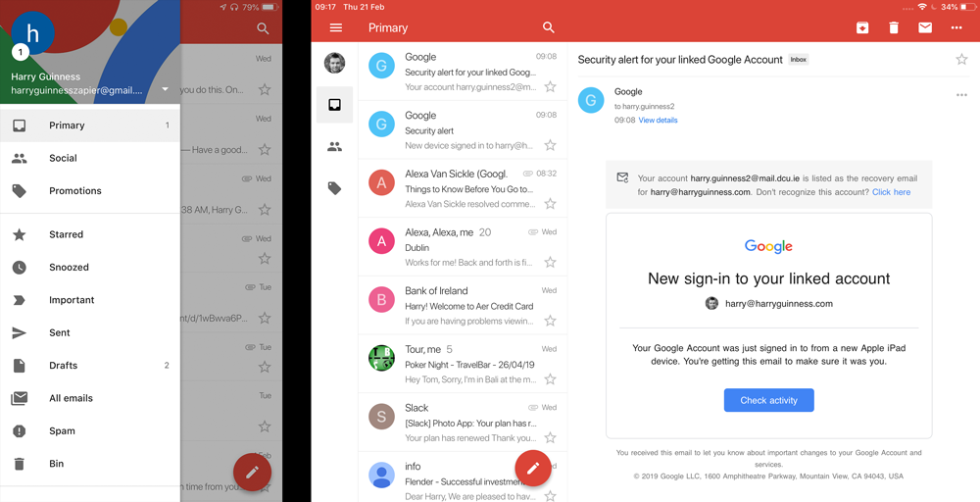Tap the blue h account avatar
The width and height of the screenshot is (980, 502).
point(32,32)
